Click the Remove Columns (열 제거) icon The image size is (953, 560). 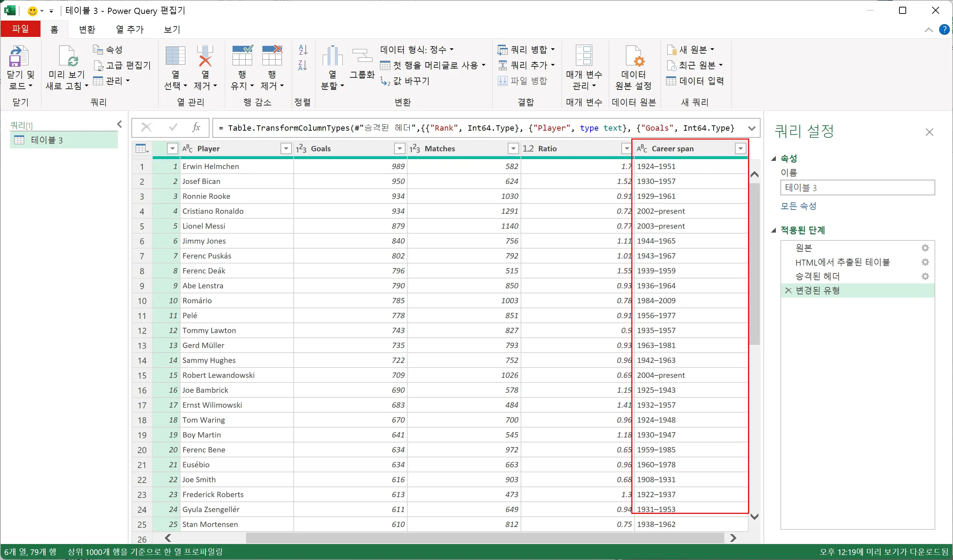[205, 57]
